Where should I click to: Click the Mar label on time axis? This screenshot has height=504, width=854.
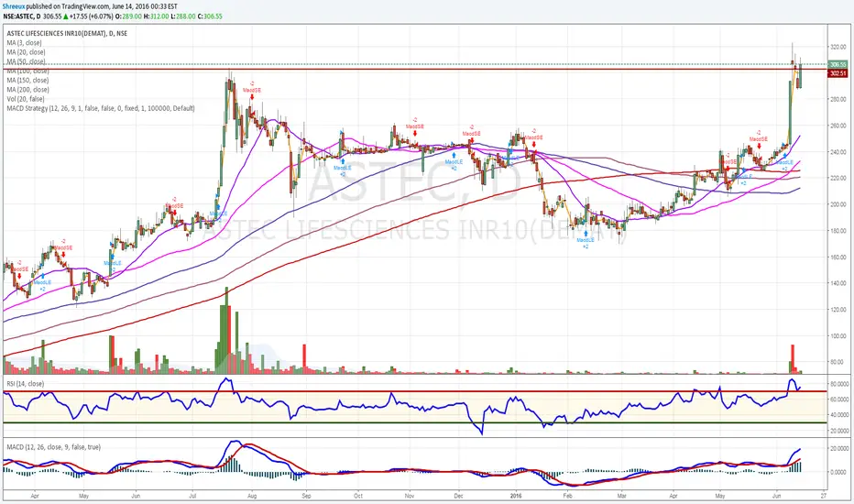point(621,496)
